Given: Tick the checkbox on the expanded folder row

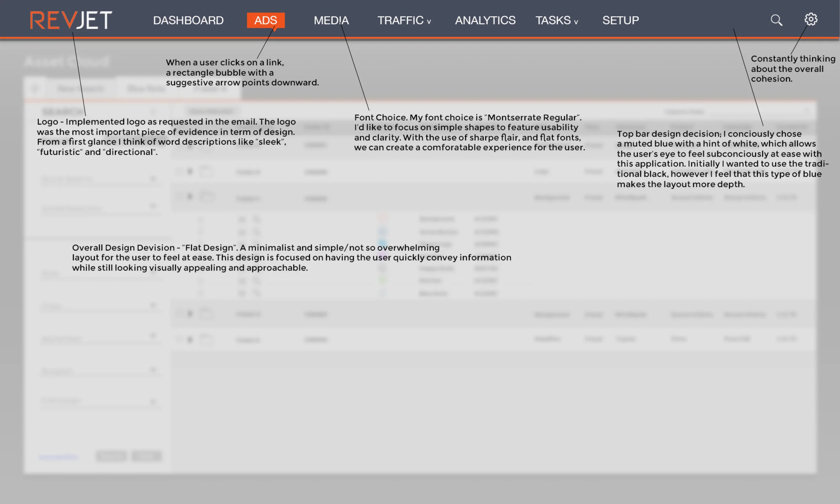Looking at the screenshot, I should [x=179, y=196].
